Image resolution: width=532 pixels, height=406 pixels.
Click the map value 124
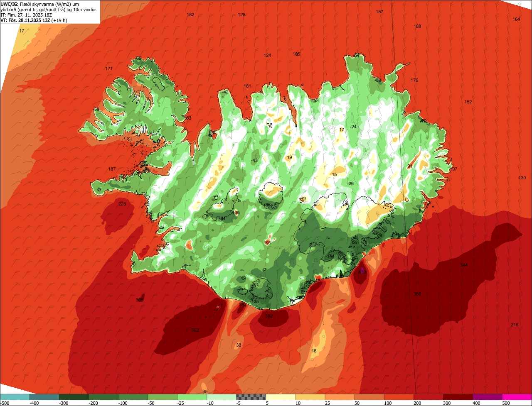[x=267, y=55]
